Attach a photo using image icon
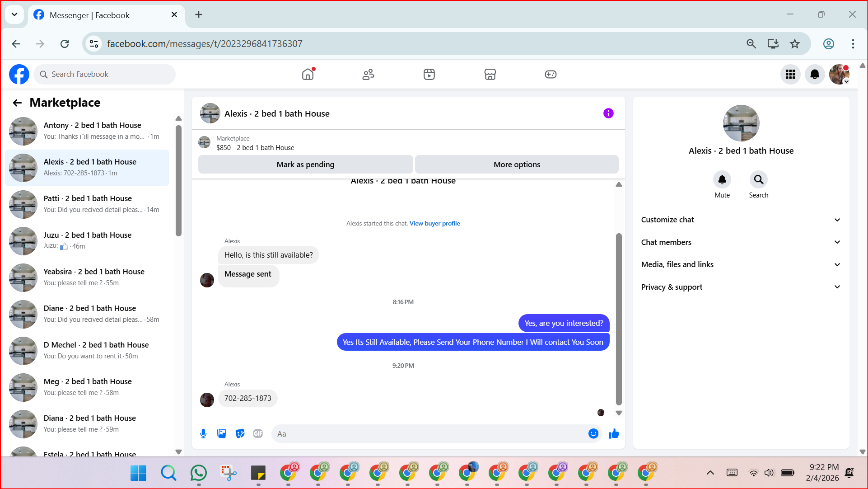The width and height of the screenshot is (868, 489). (x=221, y=434)
